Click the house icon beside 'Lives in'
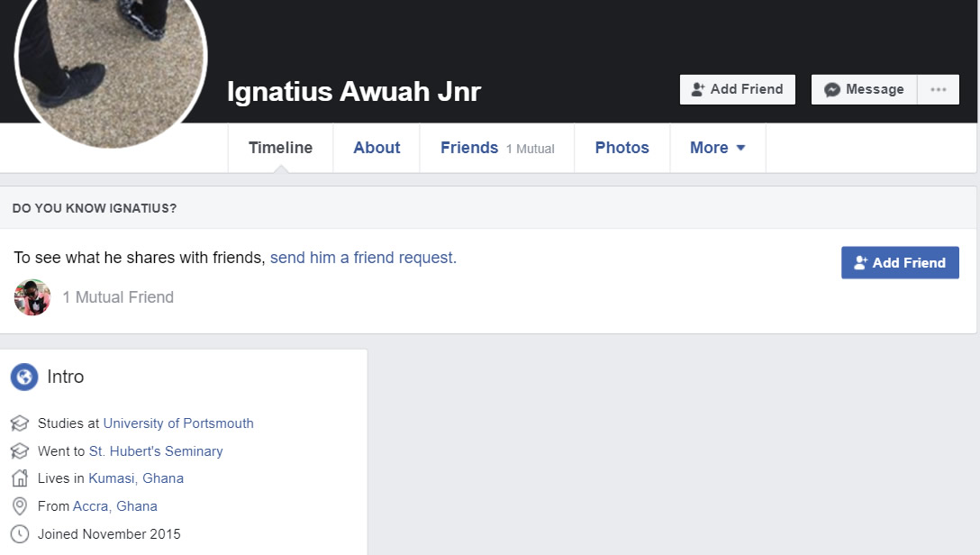This screenshot has width=980, height=555. click(x=20, y=478)
